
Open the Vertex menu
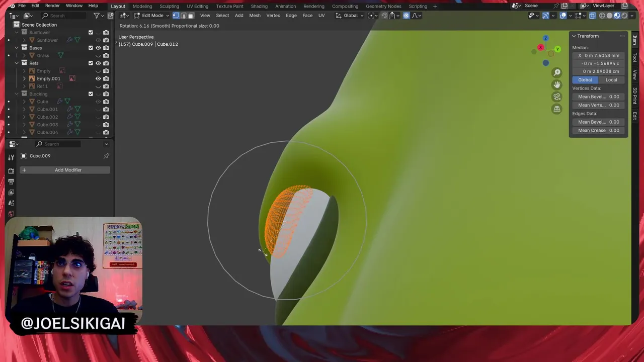click(x=273, y=16)
